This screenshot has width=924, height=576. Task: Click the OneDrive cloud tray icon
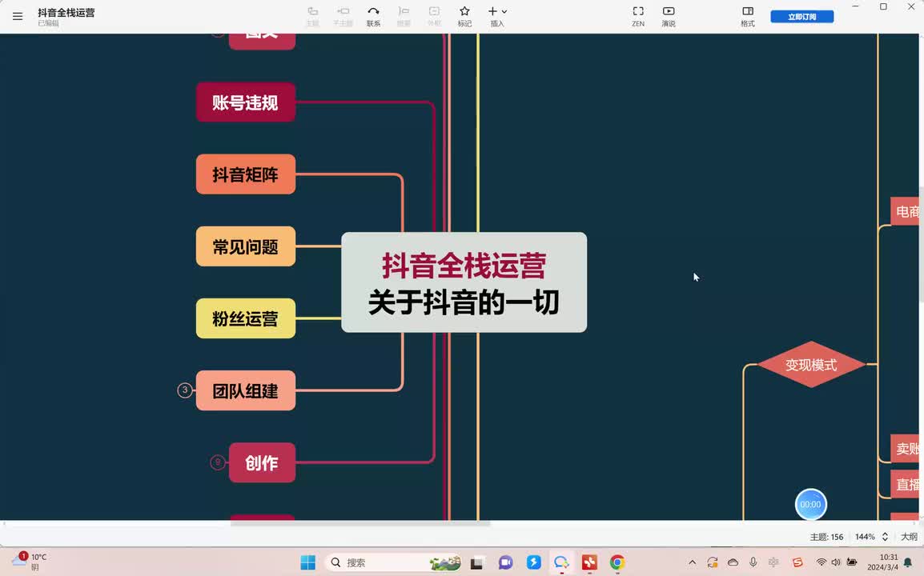coord(733,562)
